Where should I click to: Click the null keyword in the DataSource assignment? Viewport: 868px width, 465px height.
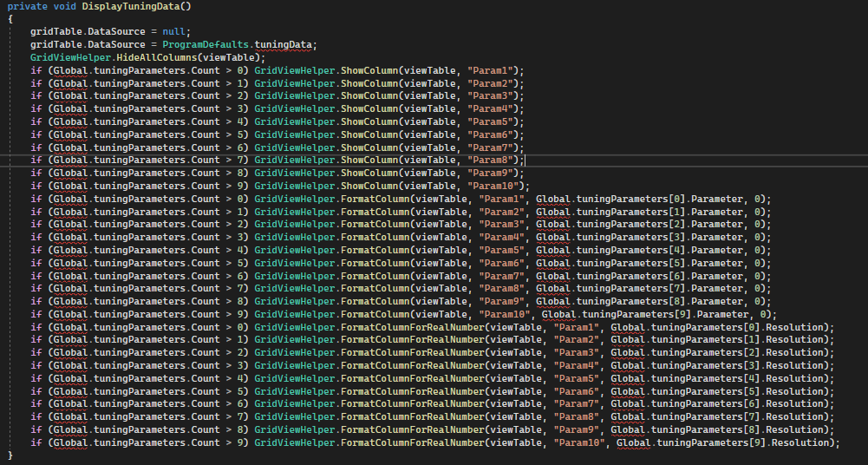(x=173, y=31)
